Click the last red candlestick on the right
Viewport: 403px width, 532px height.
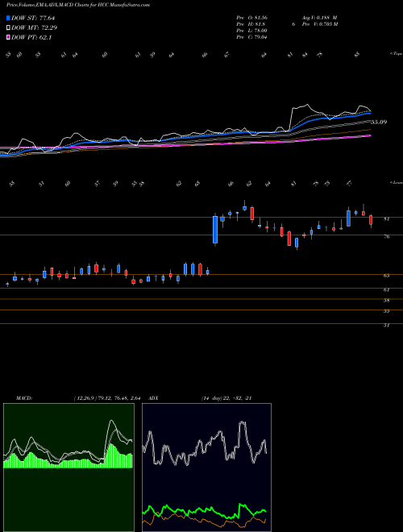[371, 221]
